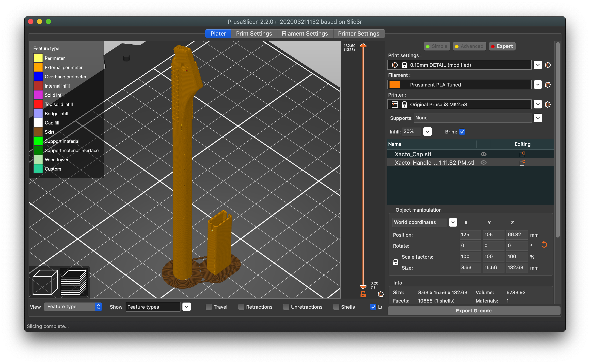590x364 pixels.
Task: Open the Filament Settings tab
Action: (x=305, y=34)
